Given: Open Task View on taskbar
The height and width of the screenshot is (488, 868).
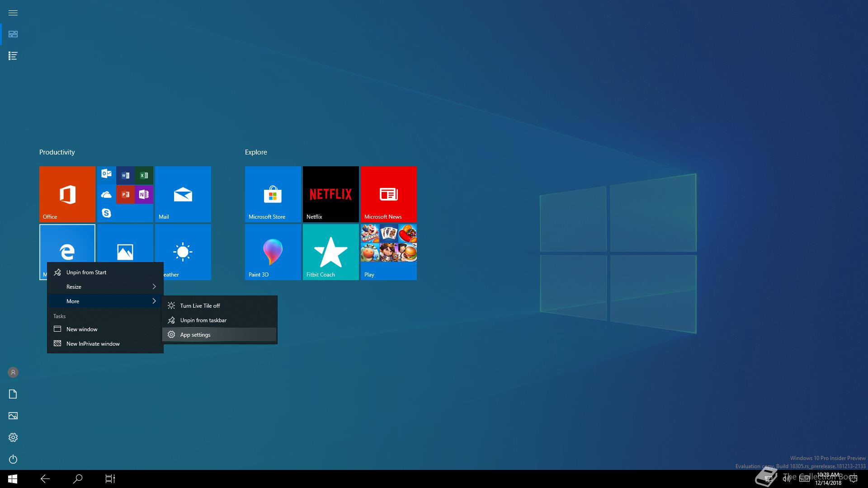Looking at the screenshot, I should pyautogui.click(x=110, y=479).
